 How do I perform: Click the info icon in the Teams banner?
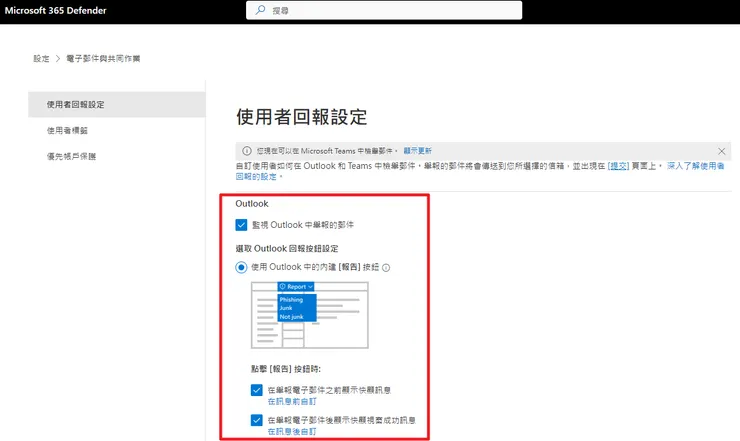[246, 151]
